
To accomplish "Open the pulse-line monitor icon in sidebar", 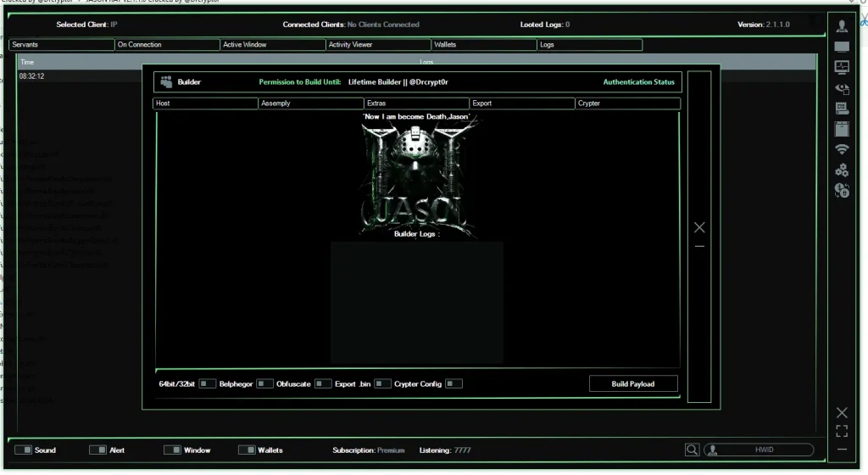I will pos(842,66).
